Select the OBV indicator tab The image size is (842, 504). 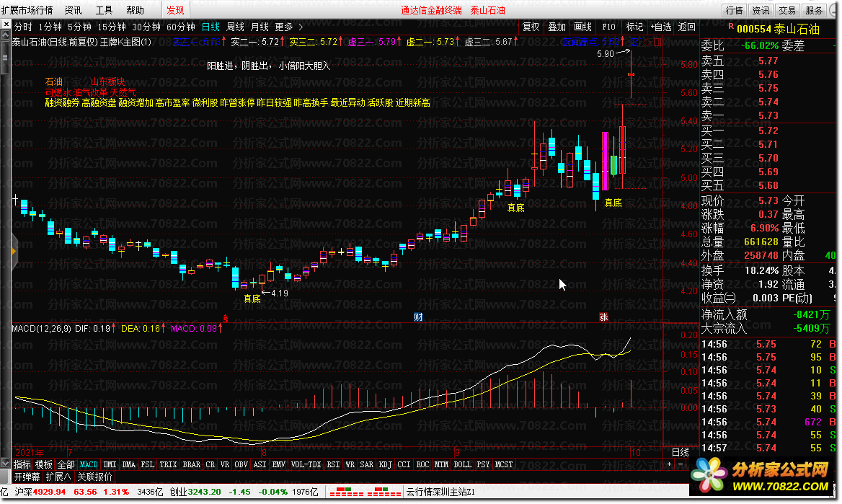coord(241,464)
